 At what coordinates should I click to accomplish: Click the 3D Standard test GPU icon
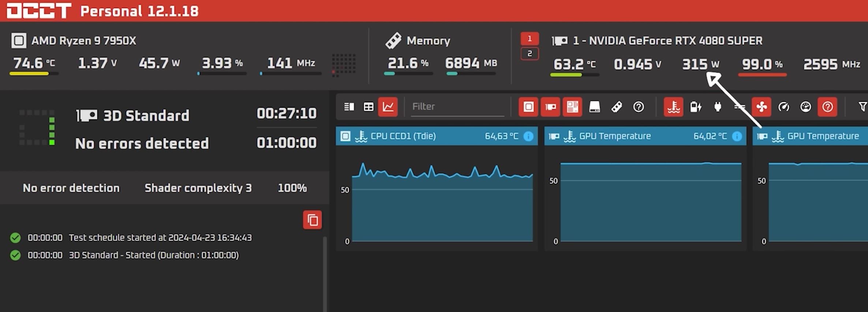87,116
